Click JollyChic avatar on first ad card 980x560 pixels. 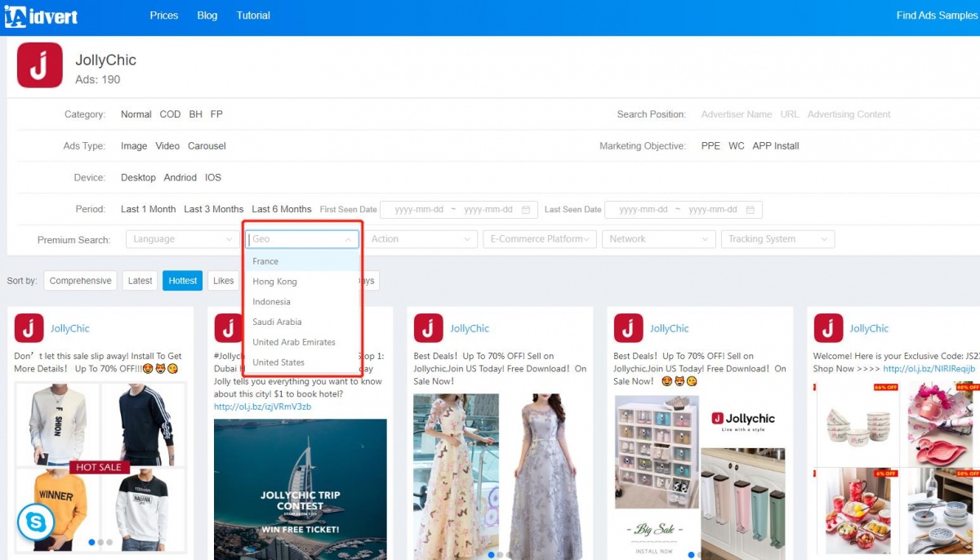pyautogui.click(x=29, y=328)
